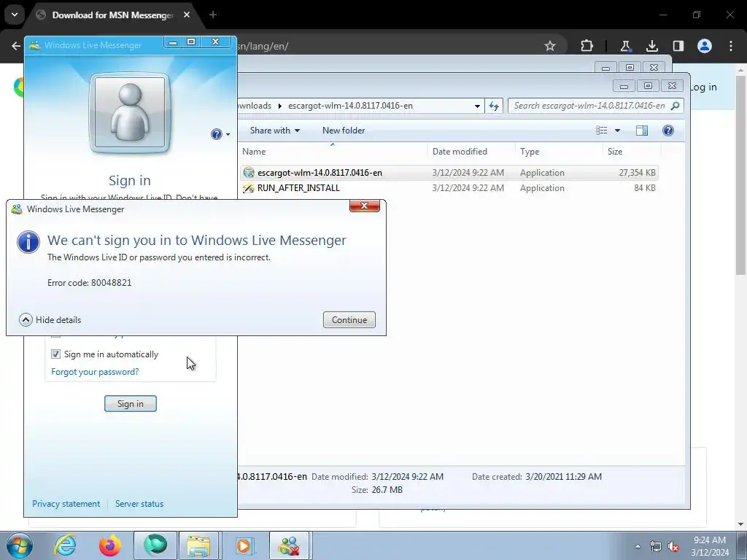
Task: Open a new browser tab
Action: click(213, 15)
